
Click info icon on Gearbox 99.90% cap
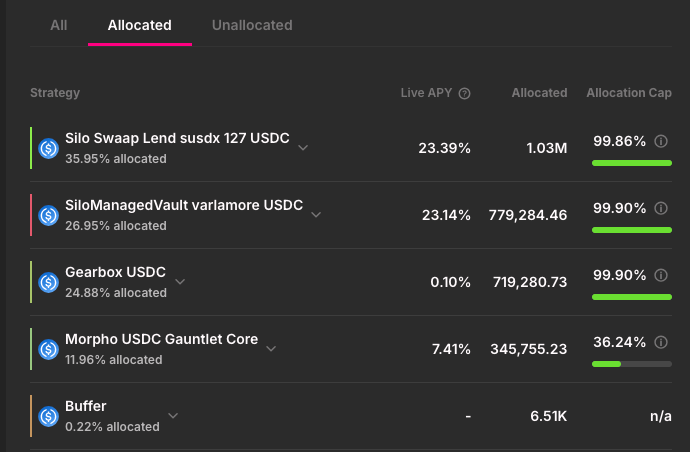click(x=660, y=275)
